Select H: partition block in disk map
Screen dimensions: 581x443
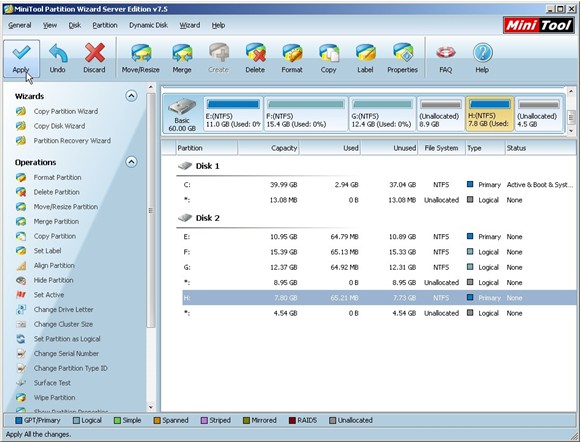(489, 114)
